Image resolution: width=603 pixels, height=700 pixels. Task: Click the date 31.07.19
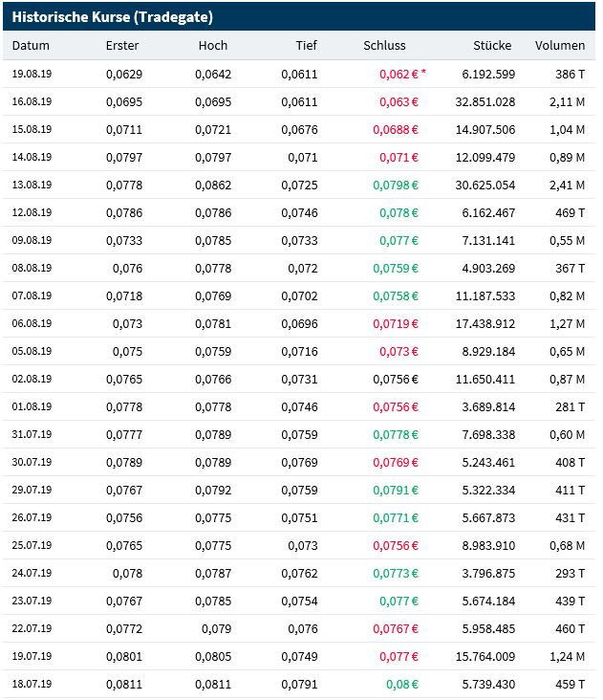[32, 434]
